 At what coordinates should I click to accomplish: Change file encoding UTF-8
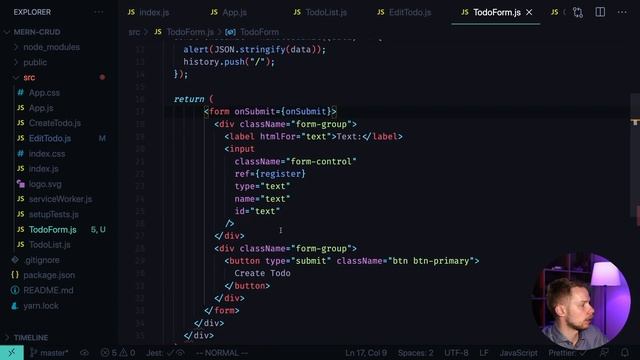[456, 353]
